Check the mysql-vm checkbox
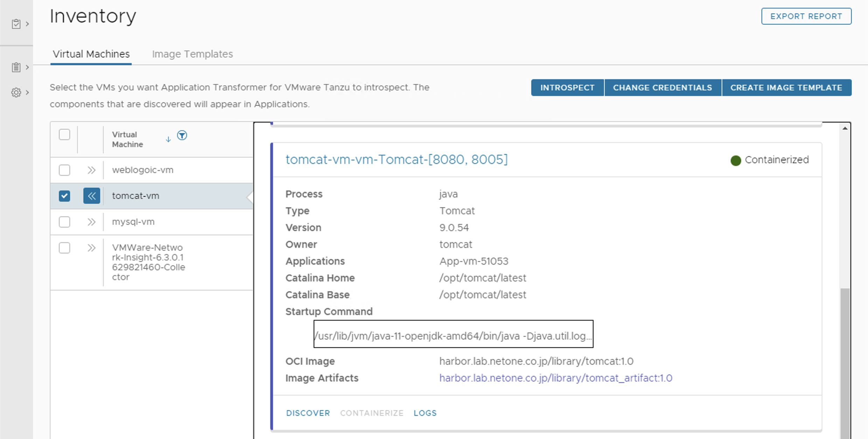The image size is (868, 439). [x=64, y=222]
